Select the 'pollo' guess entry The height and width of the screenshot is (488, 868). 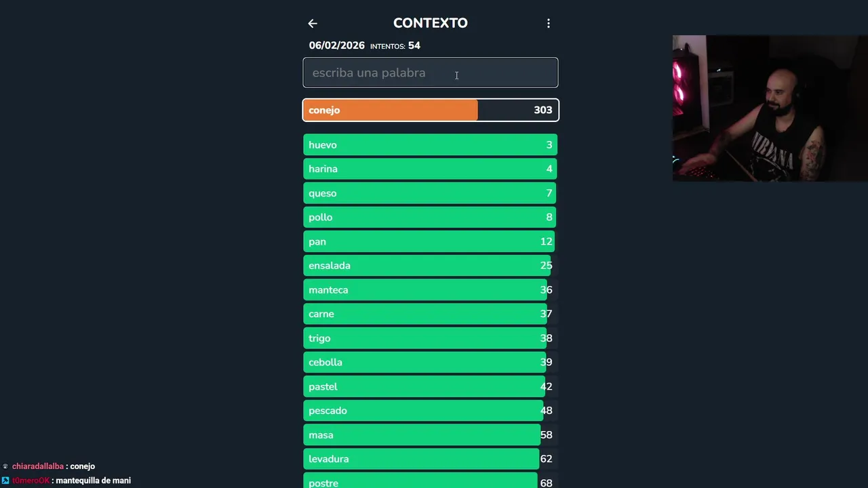pos(430,218)
